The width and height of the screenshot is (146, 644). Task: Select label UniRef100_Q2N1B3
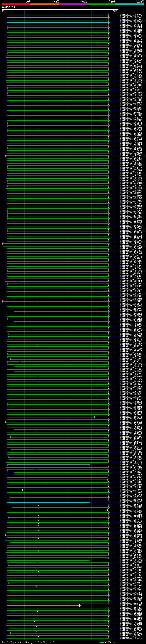pyautogui.click(x=131, y=617)
